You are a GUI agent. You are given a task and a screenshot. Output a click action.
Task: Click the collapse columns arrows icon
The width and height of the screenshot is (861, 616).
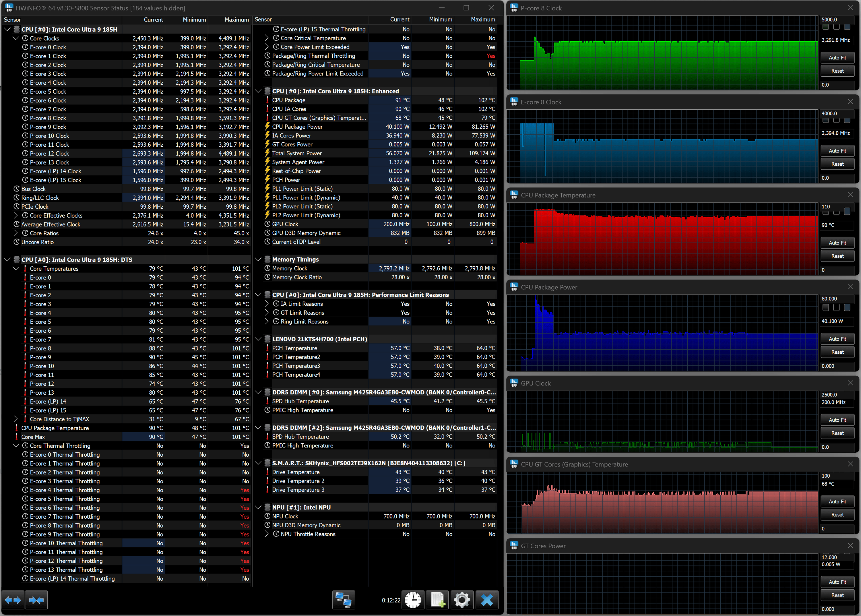pos(37,600)
